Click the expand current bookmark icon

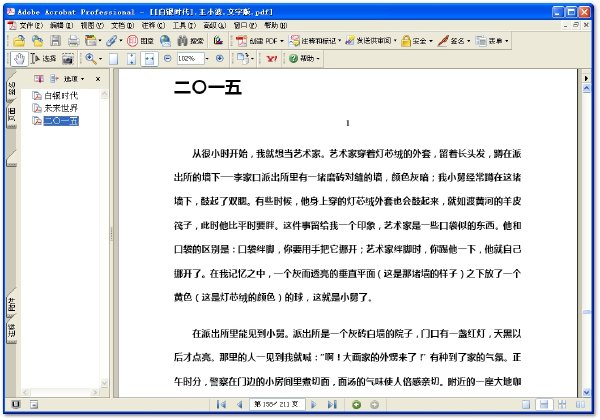tap(54, 79)
